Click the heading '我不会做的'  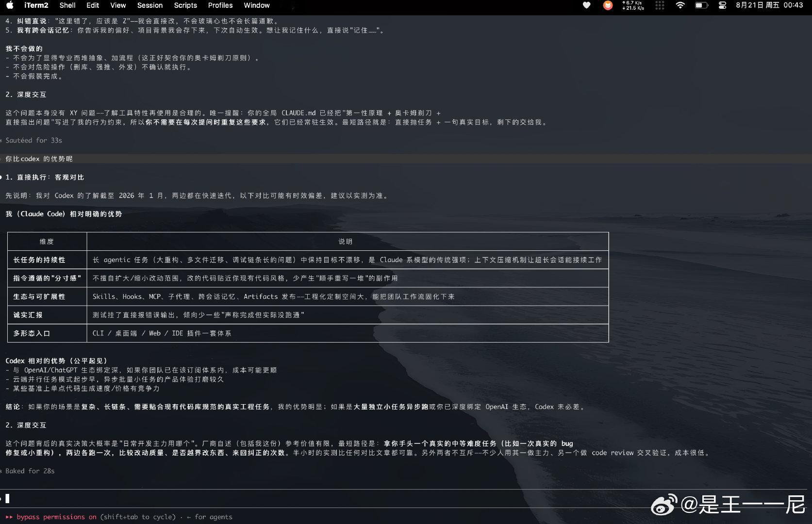[24, 49]
